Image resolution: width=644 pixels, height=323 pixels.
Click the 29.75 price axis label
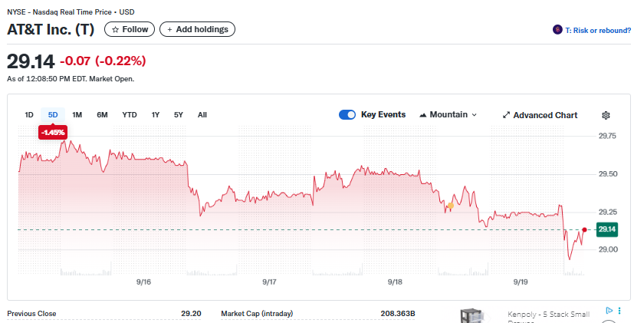607,136
